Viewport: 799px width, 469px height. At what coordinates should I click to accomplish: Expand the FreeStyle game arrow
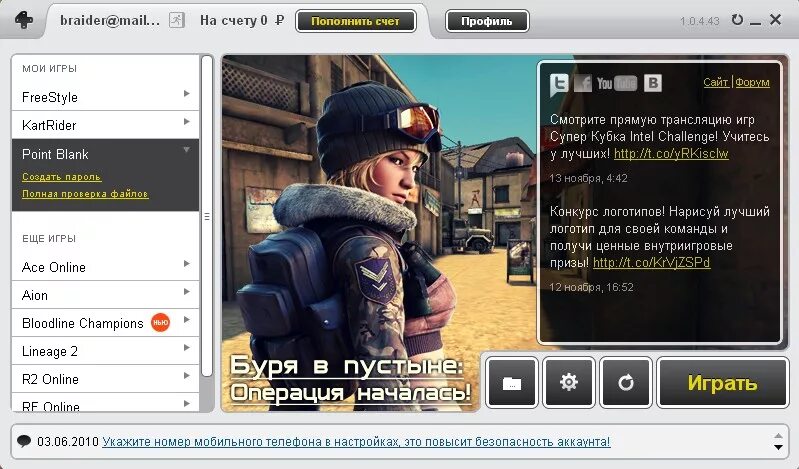pyautogui.click(x=187, y=94)
